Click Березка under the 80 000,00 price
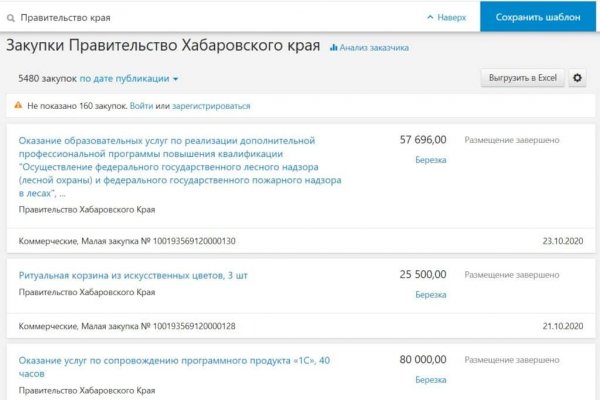The height and width of the screenshot is (400, 600). (x=431, y=380)
